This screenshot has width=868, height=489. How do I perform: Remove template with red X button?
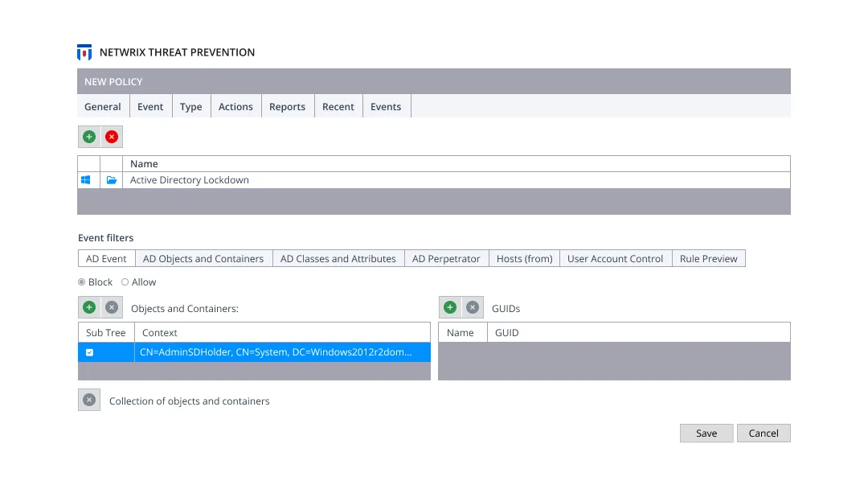(112, 137)
